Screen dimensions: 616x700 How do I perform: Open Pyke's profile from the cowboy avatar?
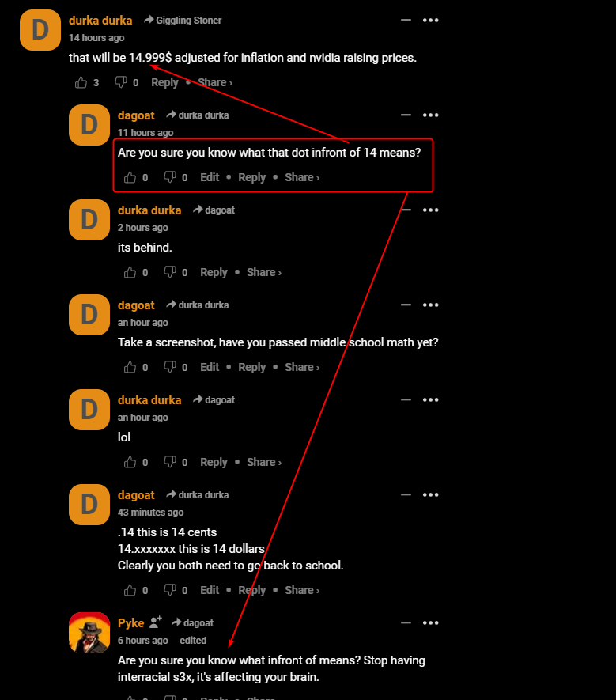(x=89, y=633)
